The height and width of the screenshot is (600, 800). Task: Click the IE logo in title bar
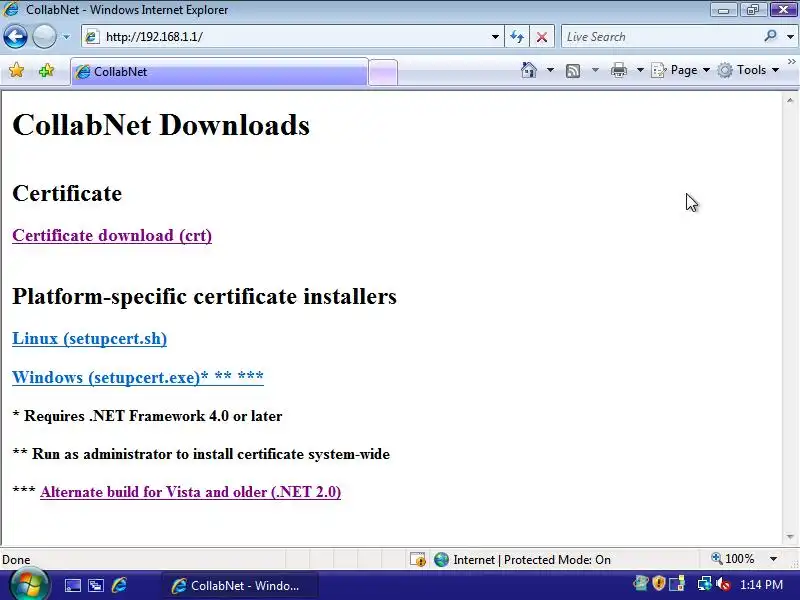(10, 9)
